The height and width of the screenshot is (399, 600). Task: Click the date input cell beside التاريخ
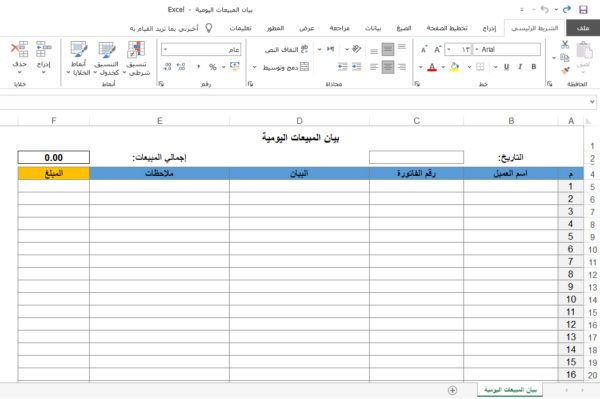(x=416, y=157)
